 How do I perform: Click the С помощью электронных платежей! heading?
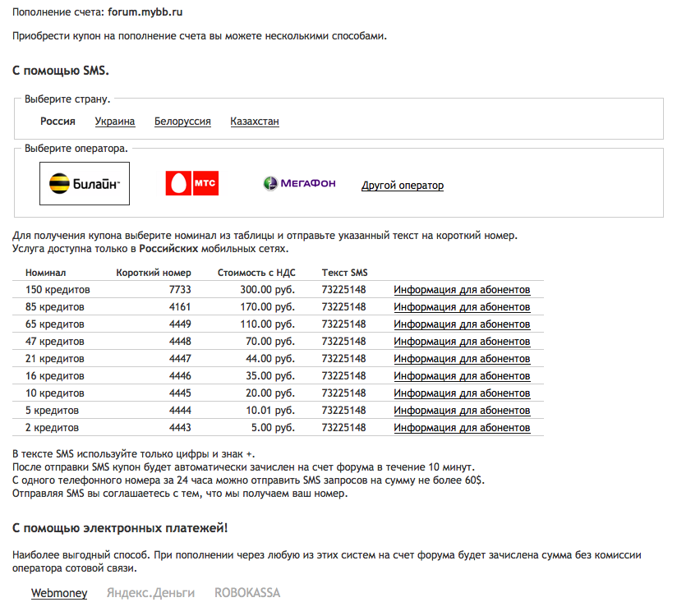coord(120,528)
